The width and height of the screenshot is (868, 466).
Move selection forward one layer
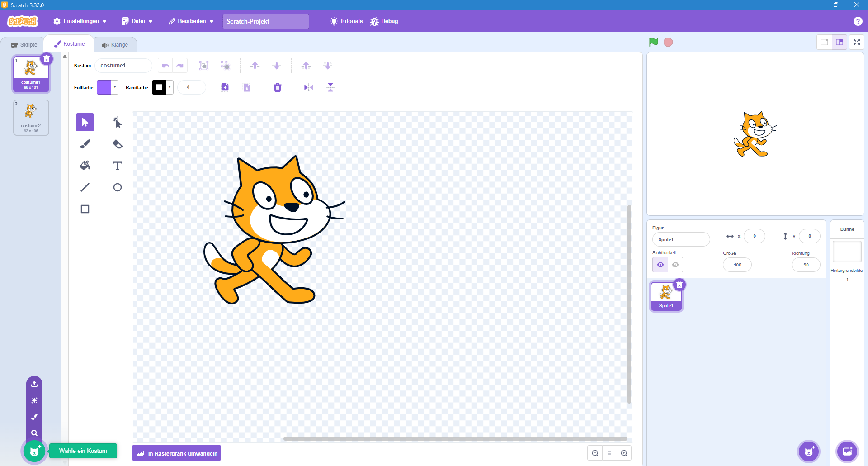(255, 66)
